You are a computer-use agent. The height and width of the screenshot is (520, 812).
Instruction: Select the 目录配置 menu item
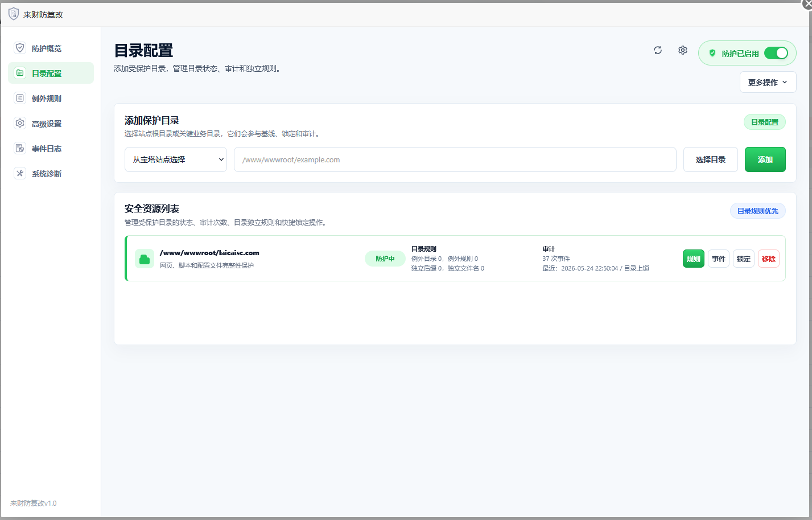pos(51,73)
